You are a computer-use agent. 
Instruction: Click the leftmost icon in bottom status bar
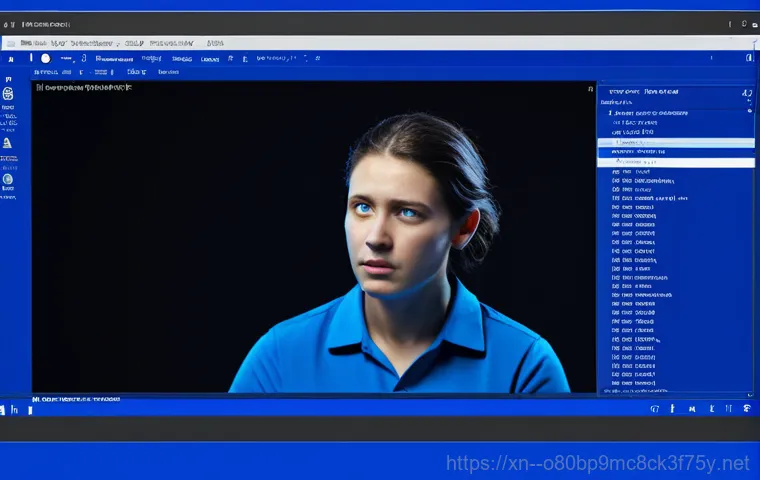[4, 409]
